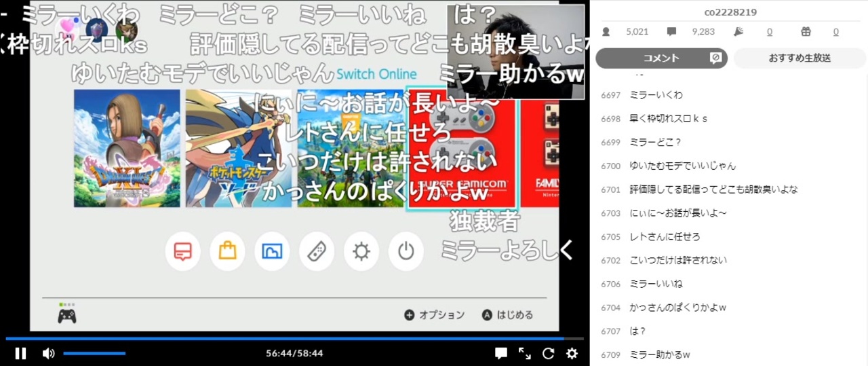The height and width of the screenshot is (366, 868).
Task: Enter fullscreen mode
Action: (x=525, y=353)
